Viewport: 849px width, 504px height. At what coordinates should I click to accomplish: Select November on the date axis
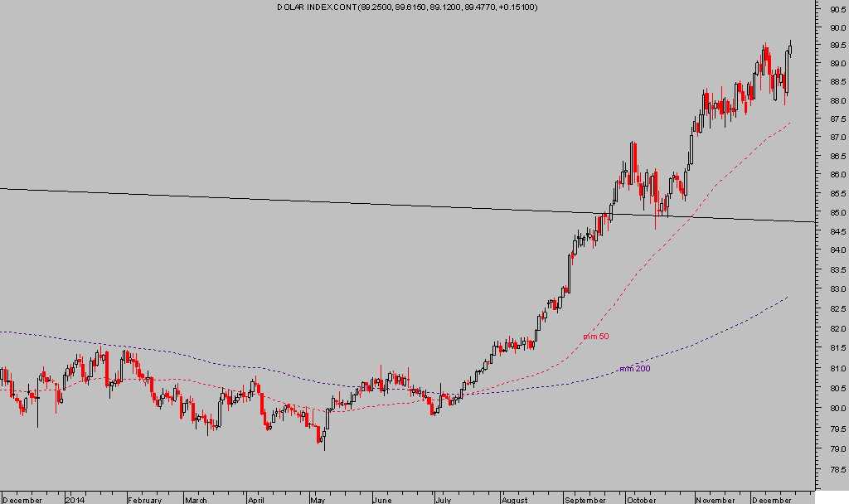point(716,500)
